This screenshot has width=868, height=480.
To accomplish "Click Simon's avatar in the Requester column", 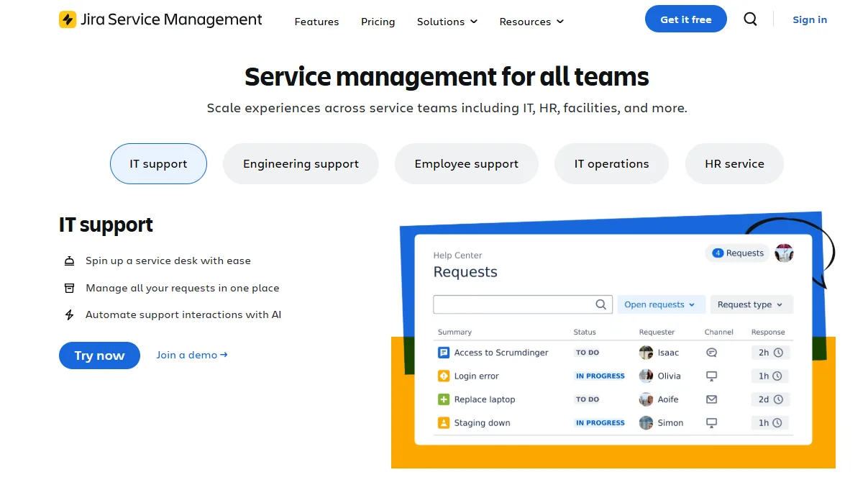I will point(646,422).
